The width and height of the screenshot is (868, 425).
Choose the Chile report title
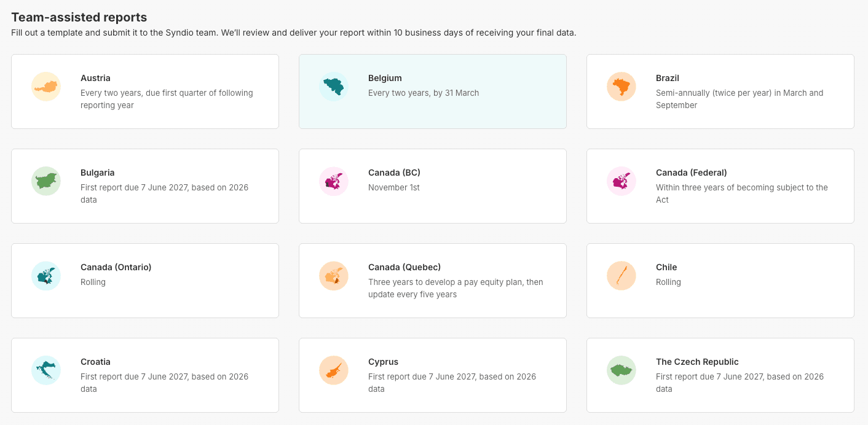click(x=666, y=267)
